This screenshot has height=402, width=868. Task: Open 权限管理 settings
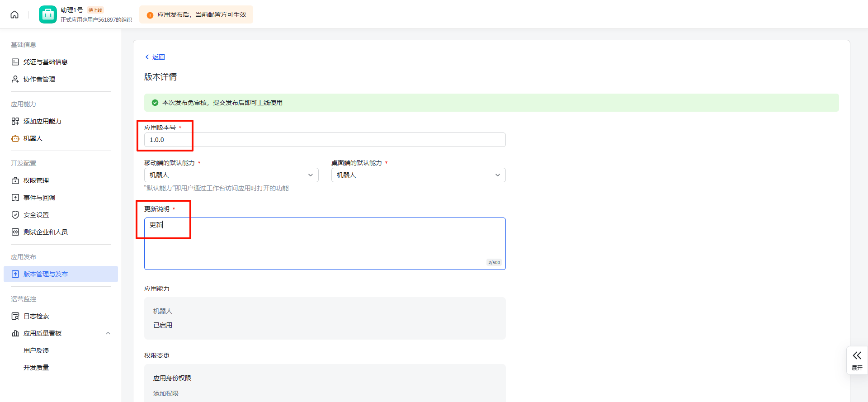pyautogui.click(x=36, y=180)
